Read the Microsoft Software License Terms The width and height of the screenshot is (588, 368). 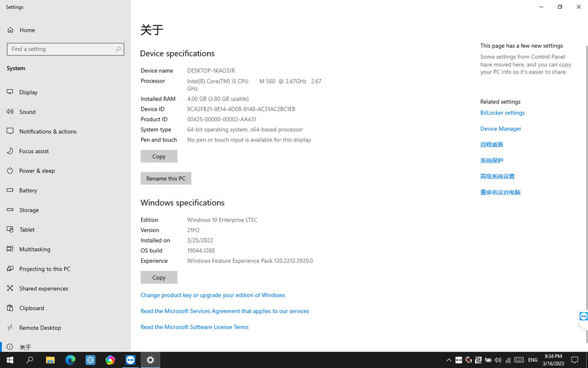click(x=194, y=327)
